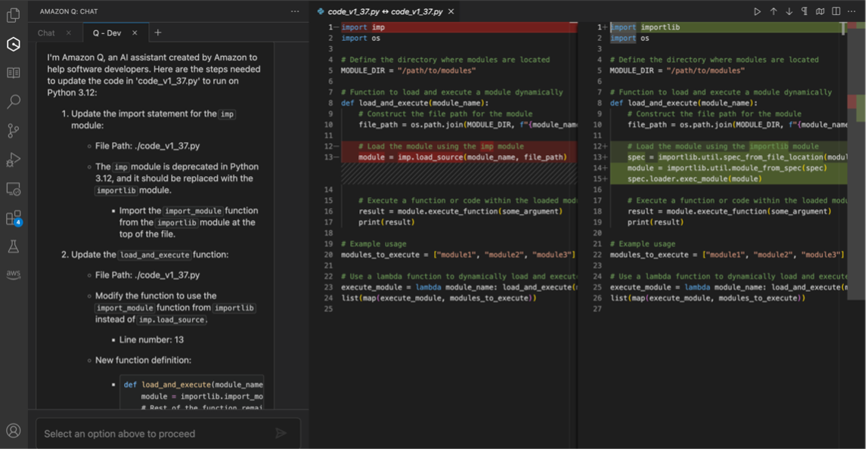Switch to the Chat tab

(45, 33)
